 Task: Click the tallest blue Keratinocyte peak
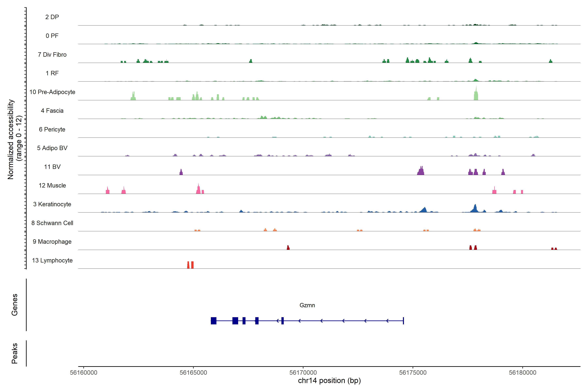click(475, 209)
